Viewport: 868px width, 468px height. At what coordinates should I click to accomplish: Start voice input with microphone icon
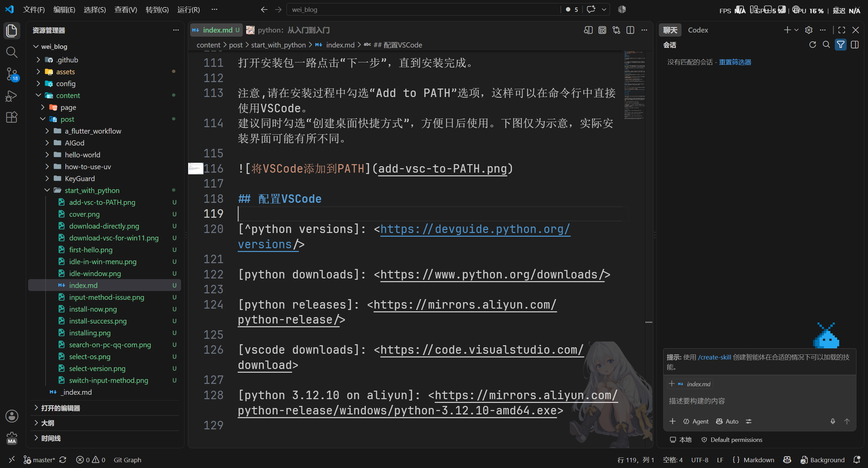(x=833, y=421)
